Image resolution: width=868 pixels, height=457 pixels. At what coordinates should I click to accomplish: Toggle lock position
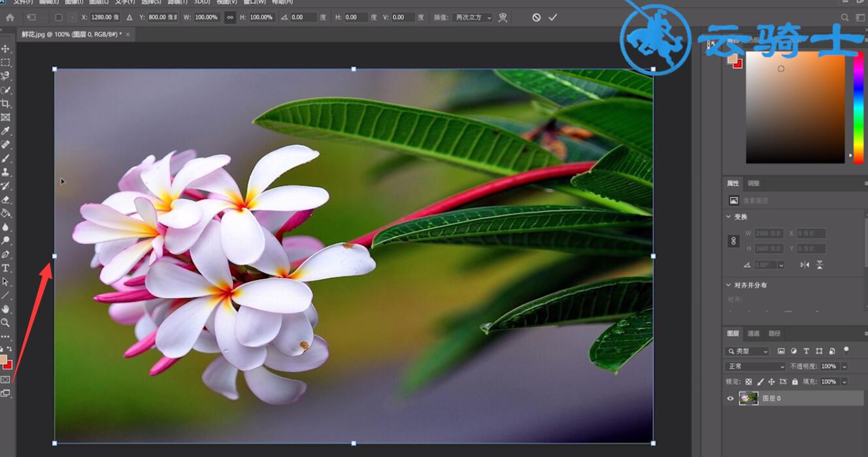click(771, 382)
